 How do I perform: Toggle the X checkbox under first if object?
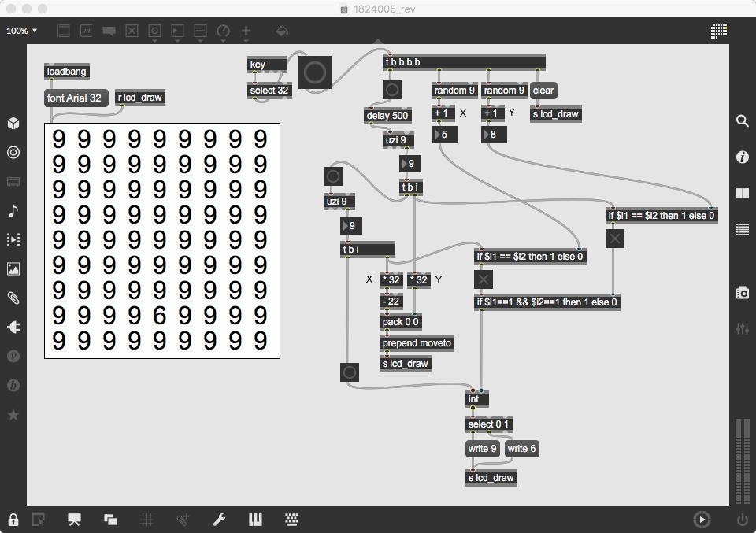[484, 279]
